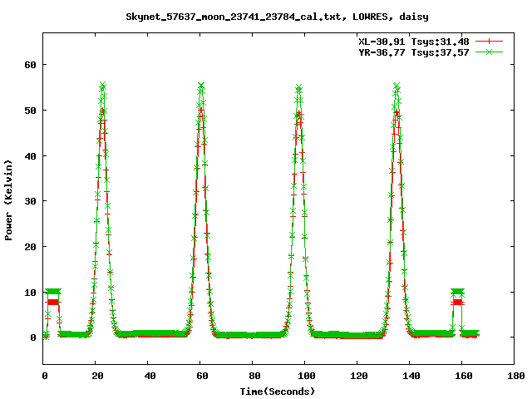Screen dimensions: 532x399
Task: Click the calibration pulse at the plot start
Action: pyautogui.click(x=53, y=297)
